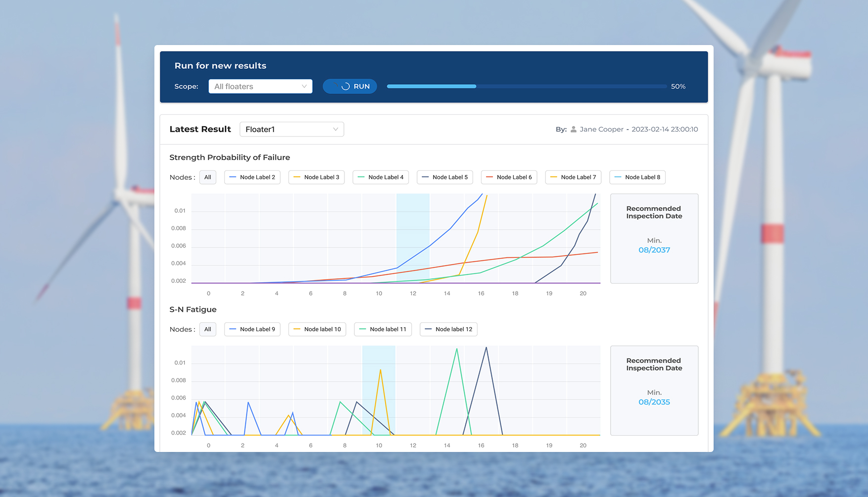Expand the Floater1 result dropdown
This screenshot has height=497, width=868.
(291, 129)
